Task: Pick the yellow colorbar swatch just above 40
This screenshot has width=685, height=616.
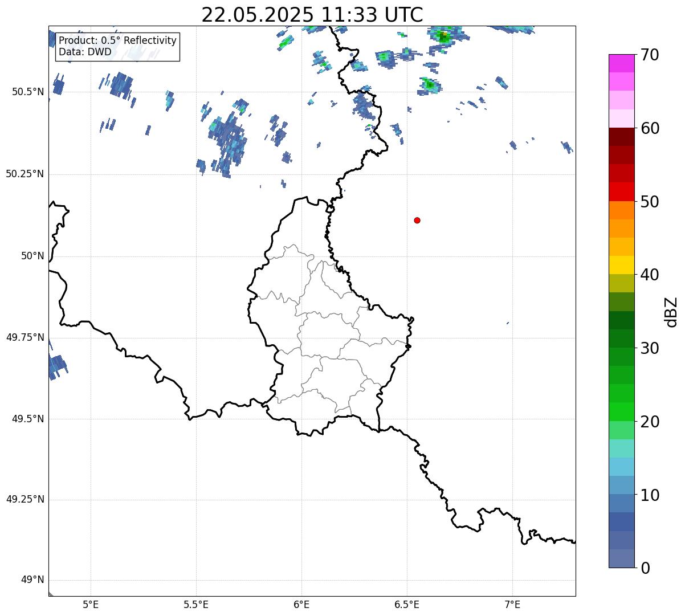Action: pyautogui.click(x=621, y=265)
